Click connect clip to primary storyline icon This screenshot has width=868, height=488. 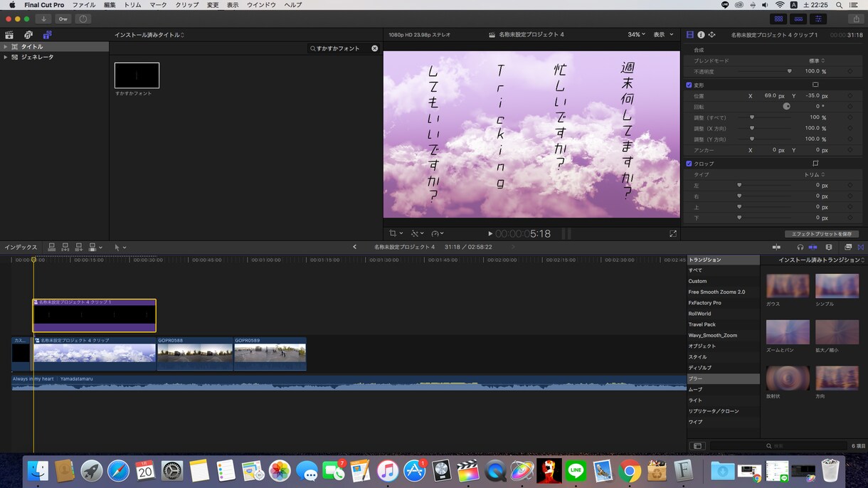click(x=51, y=247)
